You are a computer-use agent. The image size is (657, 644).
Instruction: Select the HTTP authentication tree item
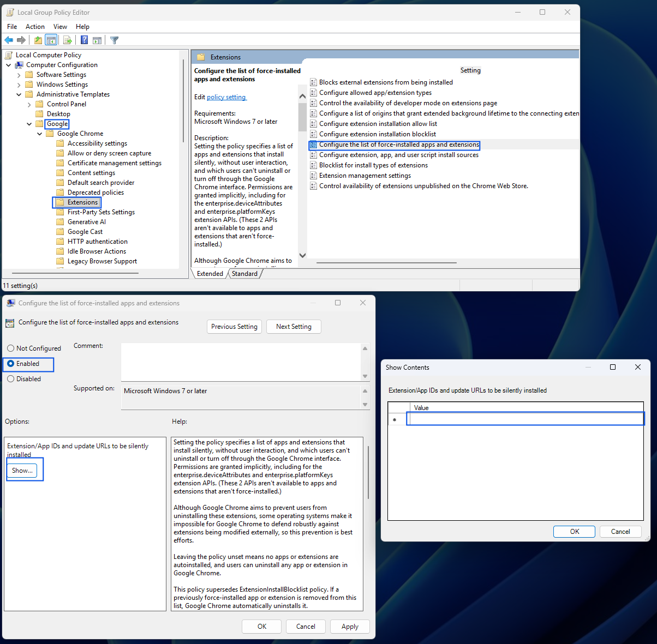pos(98,242)
